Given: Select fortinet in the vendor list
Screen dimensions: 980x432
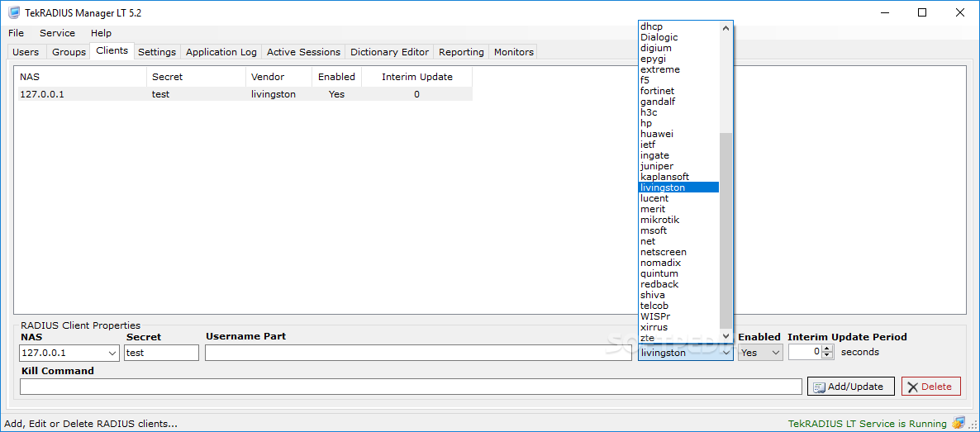Looking at the screenshot, I should click(x=678, y=91).
